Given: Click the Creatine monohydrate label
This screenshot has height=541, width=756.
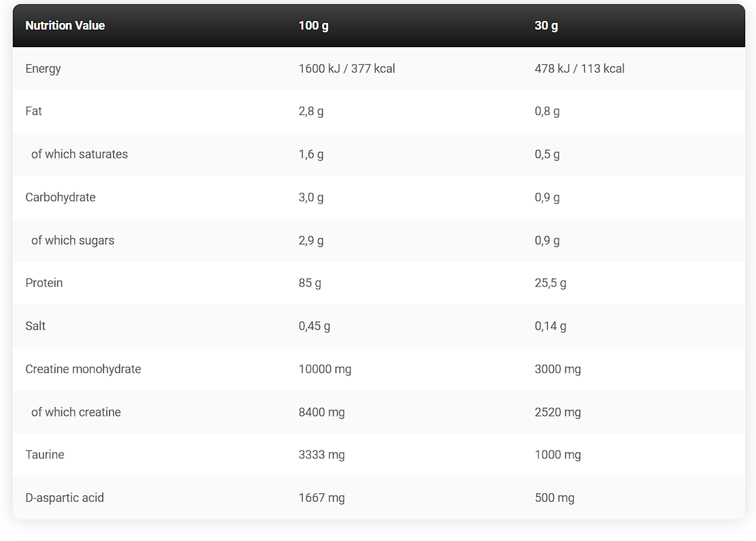Looking at the screenshot, I should click(84, 369).
